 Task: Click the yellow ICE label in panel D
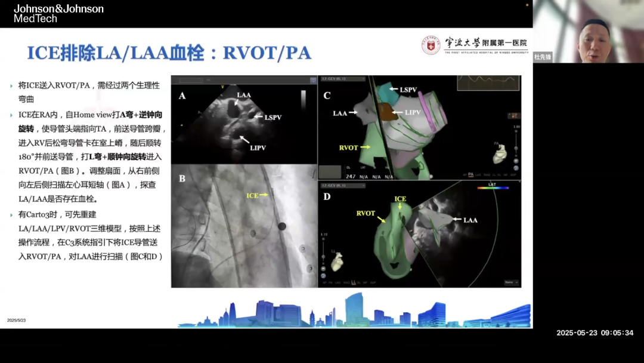[x=401, y=199]
